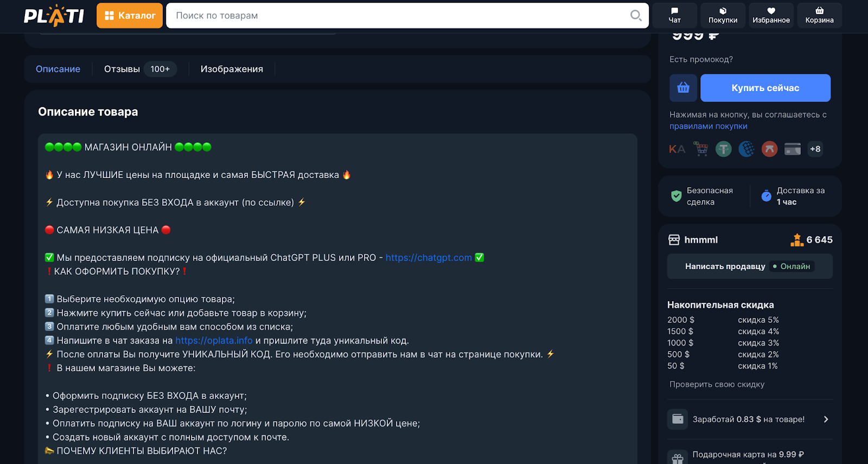Open the правилами покупки link
Screen dimensions: 868x464
[708, 126]
